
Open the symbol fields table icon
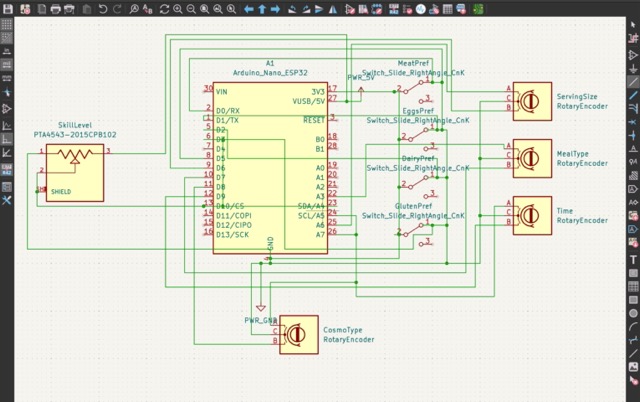pos(448,9)
